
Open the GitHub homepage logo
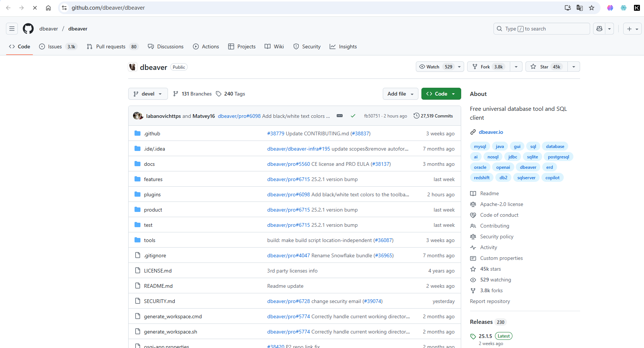click(28, 29)
